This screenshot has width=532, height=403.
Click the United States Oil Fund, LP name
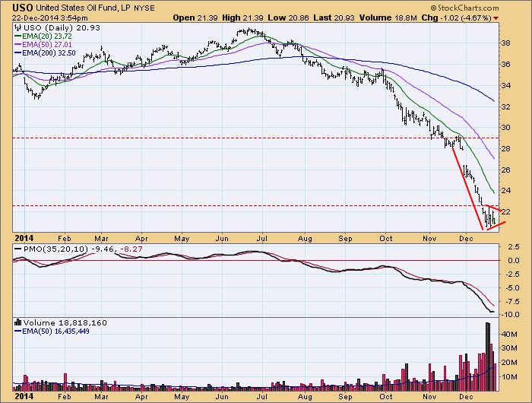pos(83,8)
